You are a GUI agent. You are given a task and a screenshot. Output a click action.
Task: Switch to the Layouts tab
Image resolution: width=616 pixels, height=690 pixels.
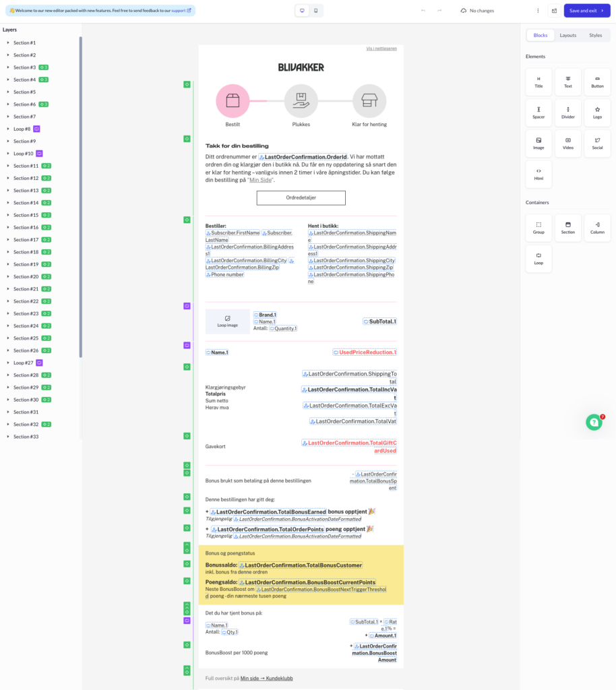pos(568,35)
